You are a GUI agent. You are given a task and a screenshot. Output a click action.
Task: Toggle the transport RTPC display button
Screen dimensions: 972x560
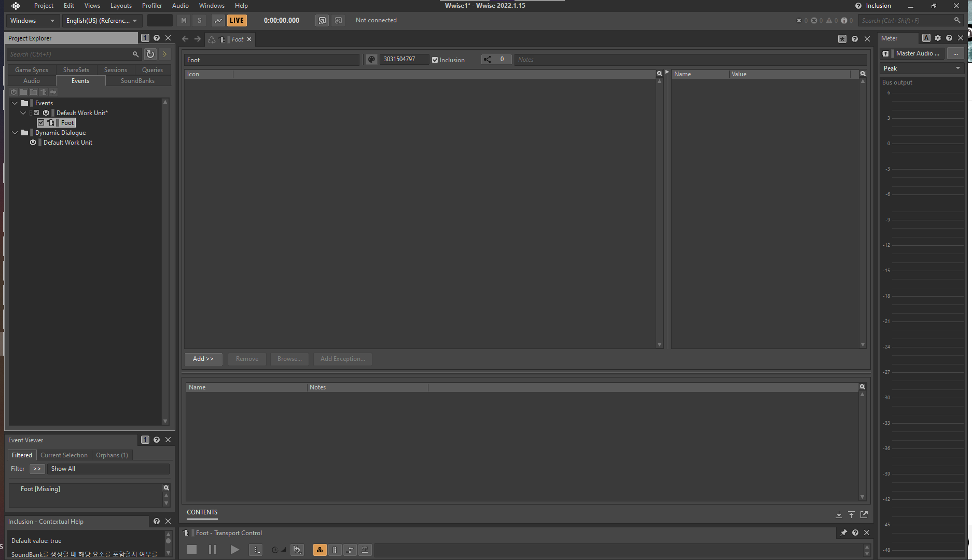tap(350, 550)
